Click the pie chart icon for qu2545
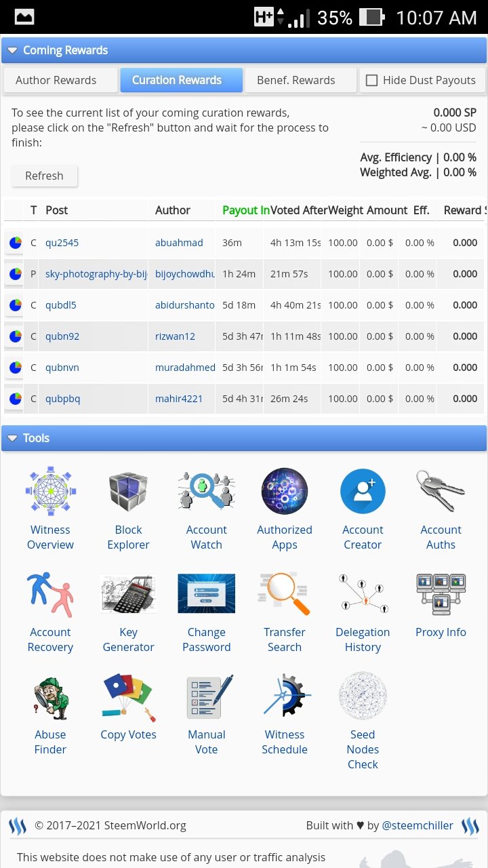 point(15,243)
